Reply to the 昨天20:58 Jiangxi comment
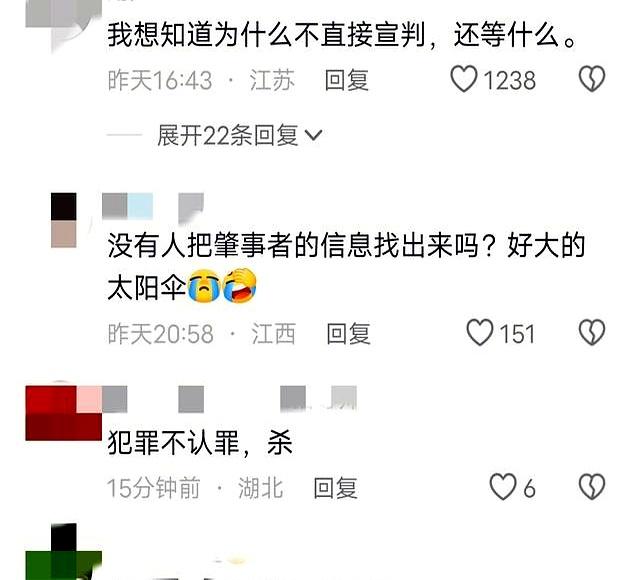Screen dimensions: 640x580 tap(348, 333)
